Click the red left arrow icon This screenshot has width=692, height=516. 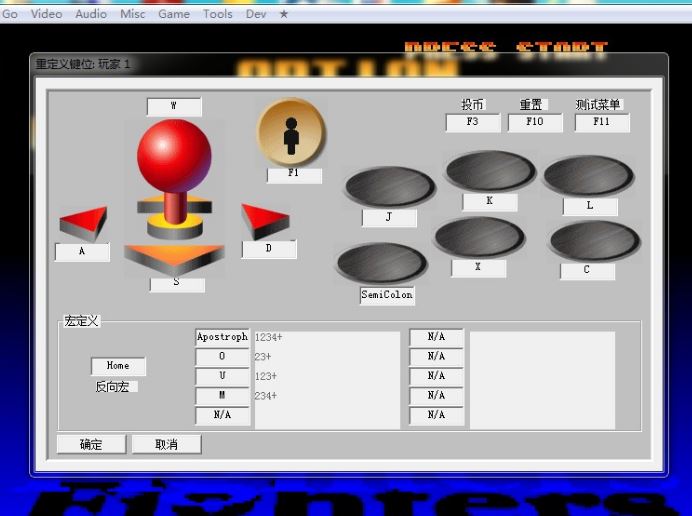[84, 223]
